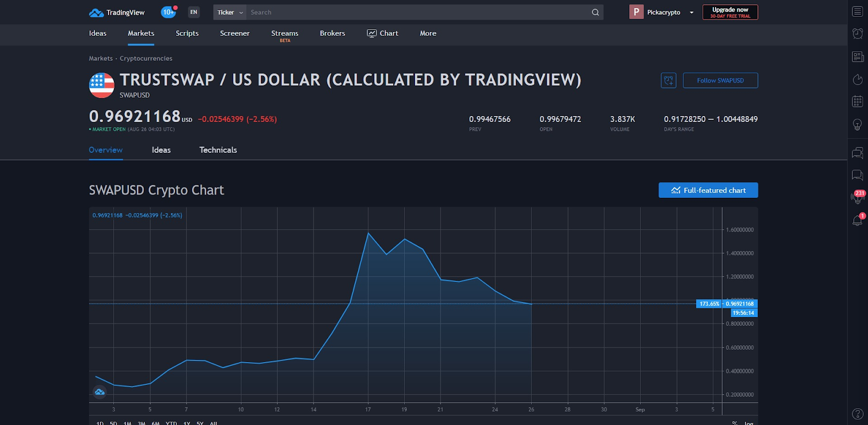Viewport: 868px width, 425px height.
Task: Open the economic calendar icon
Action: click(858, 101)
